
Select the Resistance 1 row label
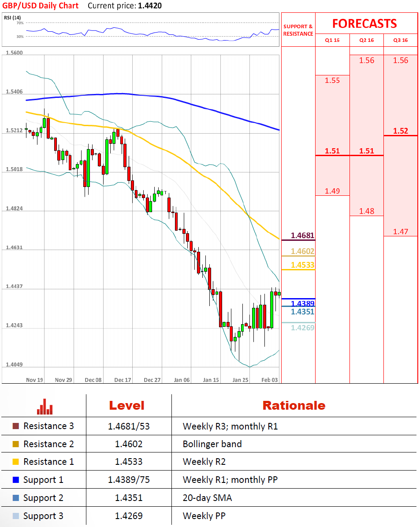[x=49, y=462]
